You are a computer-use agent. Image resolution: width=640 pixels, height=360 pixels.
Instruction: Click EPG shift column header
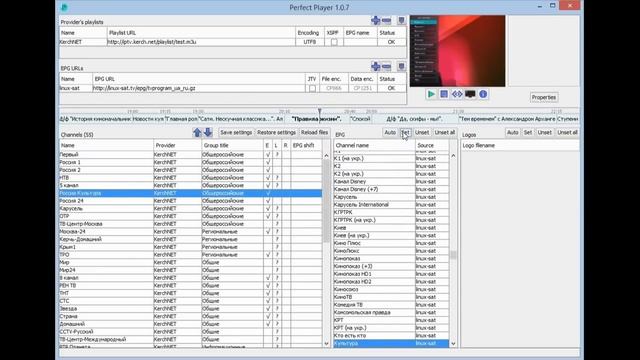(x=306, y=145)
